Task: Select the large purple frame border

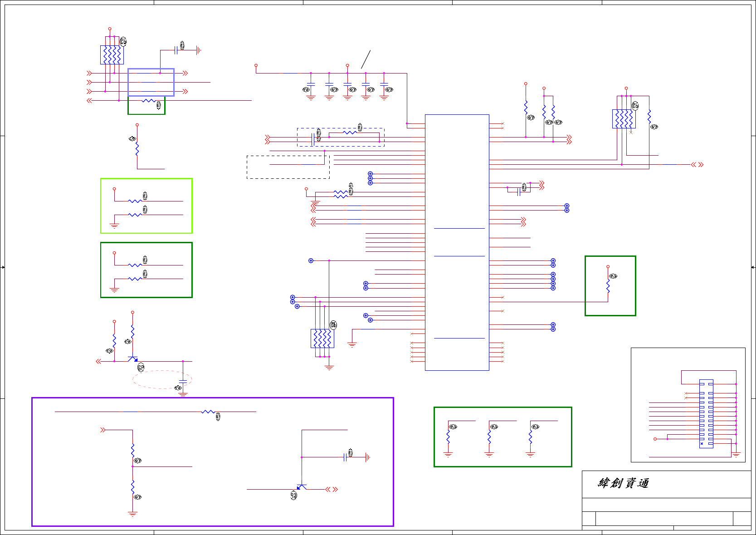Action: [x=213, y=462]
